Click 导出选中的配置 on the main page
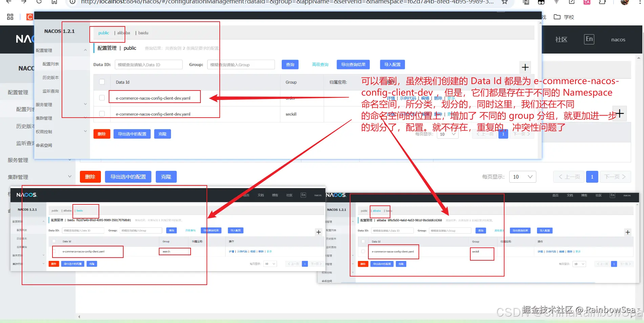Screen dimensions: 644x323 pyautogui.click(x=128, y=177)
